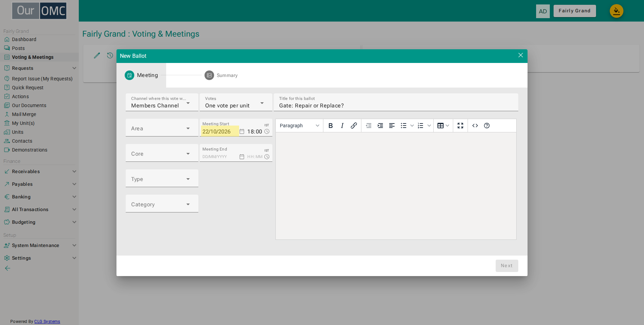
Task: Open source code view in editor
Action: coord(475,126)
